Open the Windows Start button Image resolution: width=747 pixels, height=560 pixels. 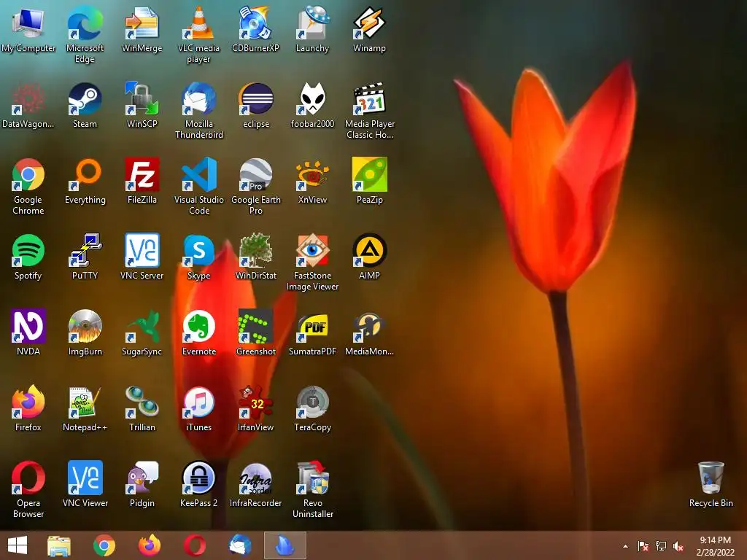click(x=18, y=545)
